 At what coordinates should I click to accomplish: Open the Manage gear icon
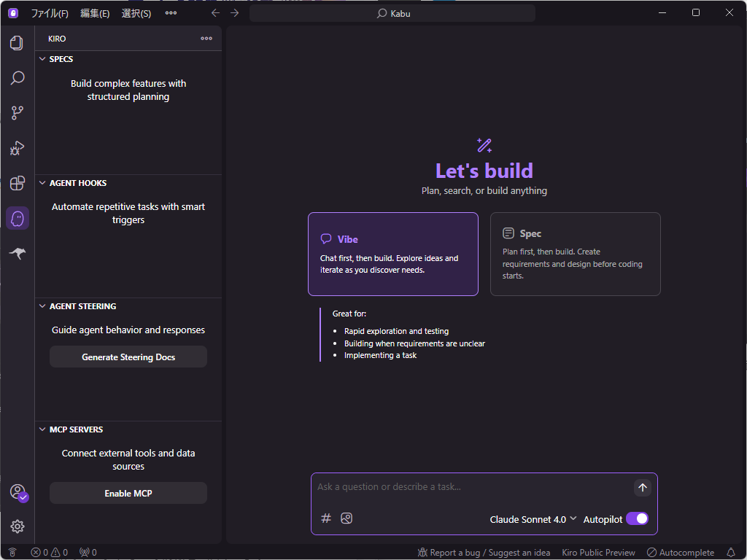(x=18, y=526)
